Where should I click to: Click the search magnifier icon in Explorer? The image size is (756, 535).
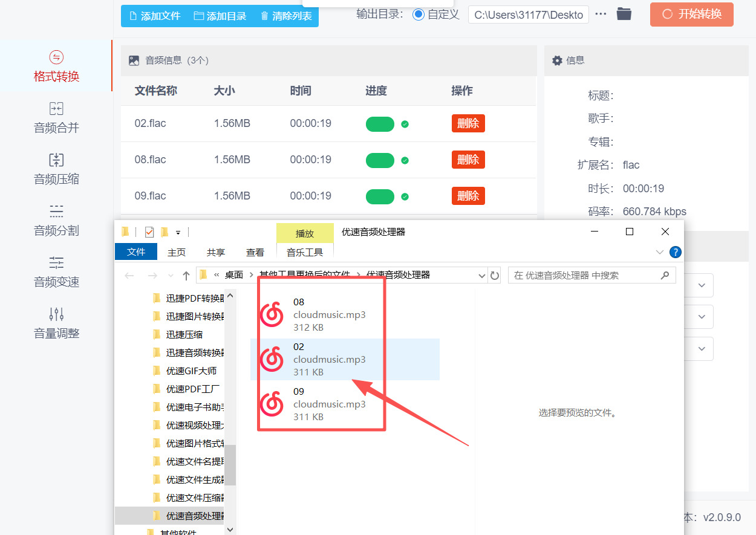(665, 275)
